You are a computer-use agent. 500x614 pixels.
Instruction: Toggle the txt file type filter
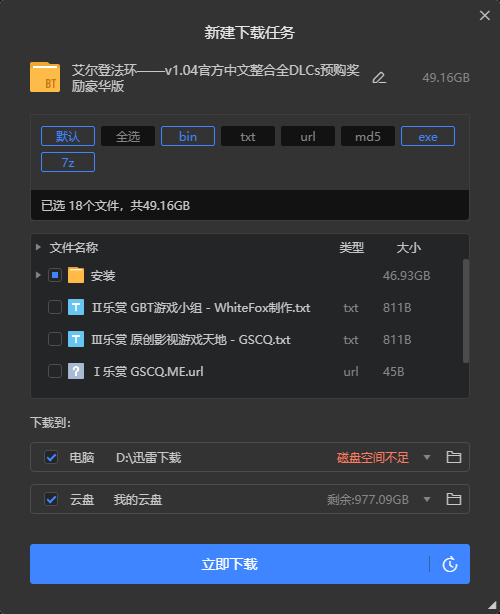click(248, 136)
